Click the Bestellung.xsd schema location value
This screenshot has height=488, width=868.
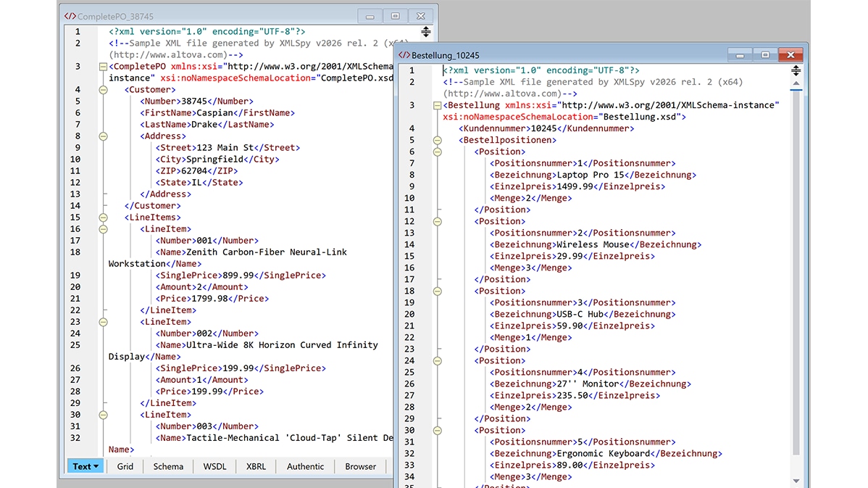[640, 117]
